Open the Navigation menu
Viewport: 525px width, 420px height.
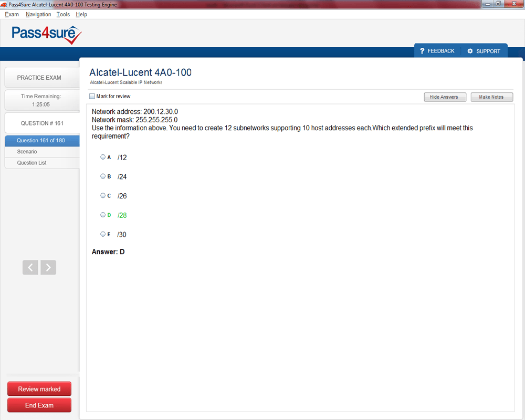click(38, 14)
